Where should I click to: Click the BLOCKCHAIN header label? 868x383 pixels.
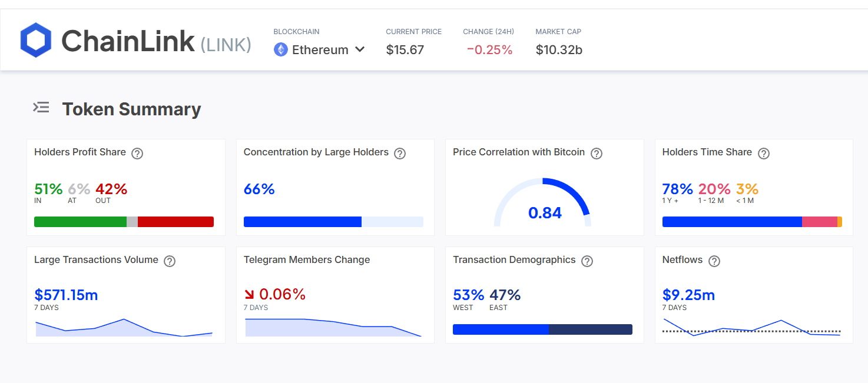point(296,32)
